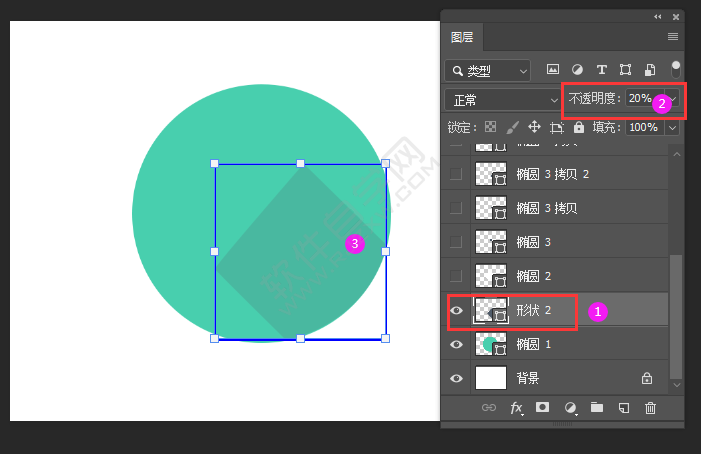Viewport: 701px width, 454px height.
Task: Click the layer list scroll-down arrow
Action: pyautogui.click(x=677, y=385)
